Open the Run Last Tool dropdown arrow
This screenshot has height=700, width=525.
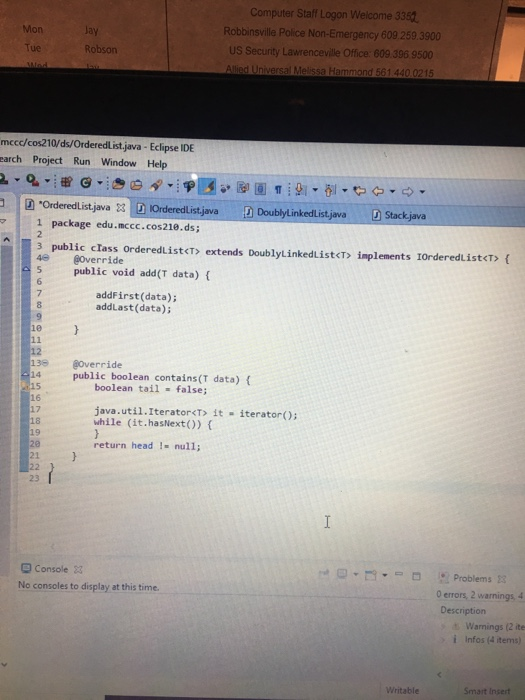point(46,181)
